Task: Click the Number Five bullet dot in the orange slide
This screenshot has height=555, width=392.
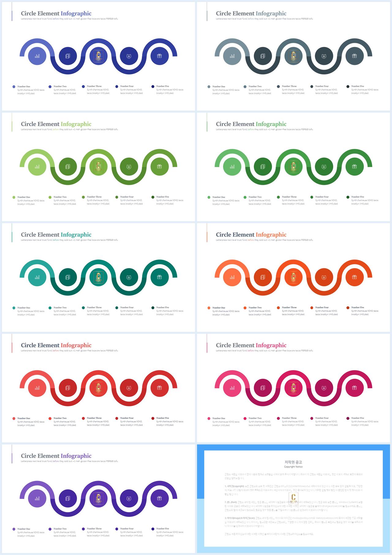Action: pyautogui.click(x=348, y=308)
